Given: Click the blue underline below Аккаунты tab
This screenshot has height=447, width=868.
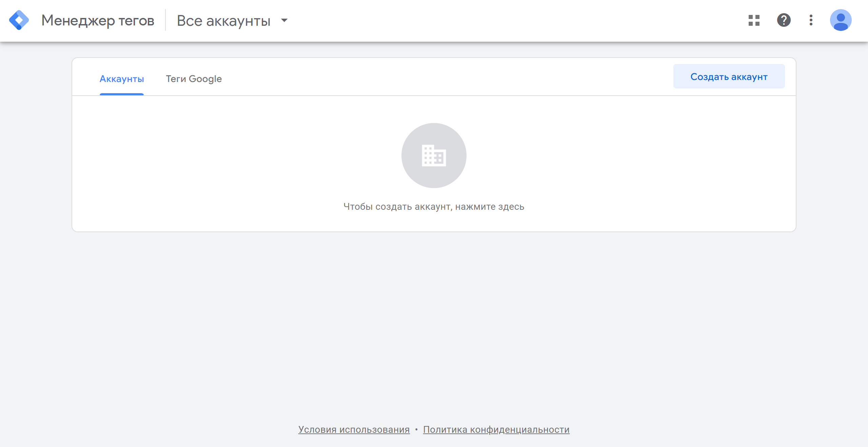Looking at the screenshot, I should point(122,94).
